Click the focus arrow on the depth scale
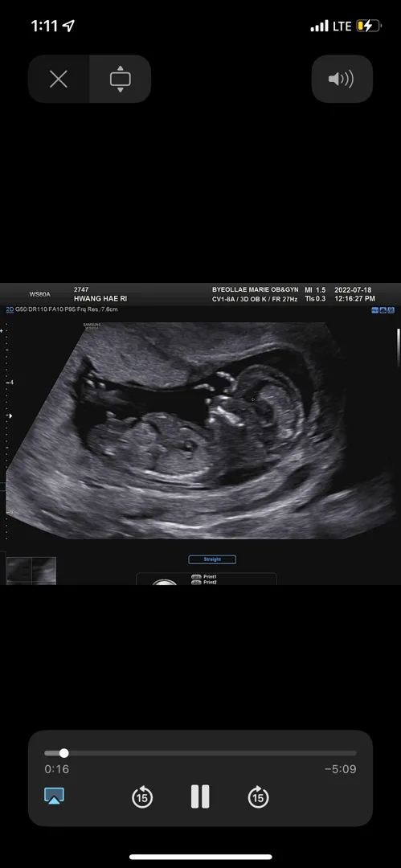The height and width of the screenshot is (868, 401). [10, 416]
